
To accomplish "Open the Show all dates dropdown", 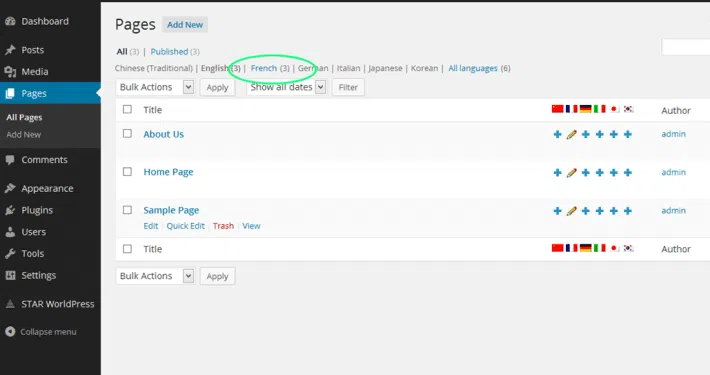I will point(286,87).
